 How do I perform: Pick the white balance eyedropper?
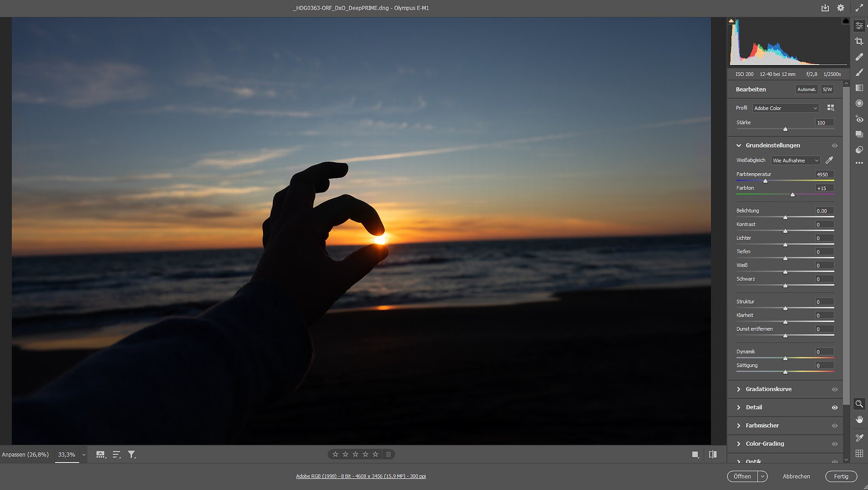(829, 160)
